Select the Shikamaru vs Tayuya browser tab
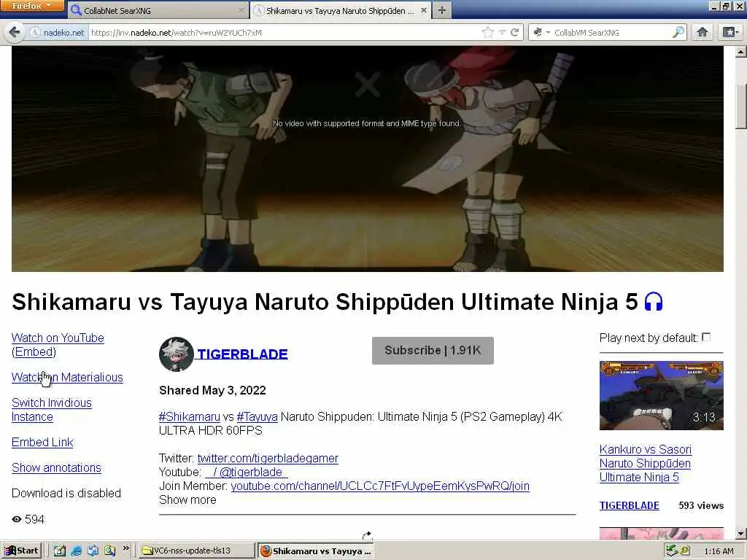The image size is (747, 560). click(340, 10)
